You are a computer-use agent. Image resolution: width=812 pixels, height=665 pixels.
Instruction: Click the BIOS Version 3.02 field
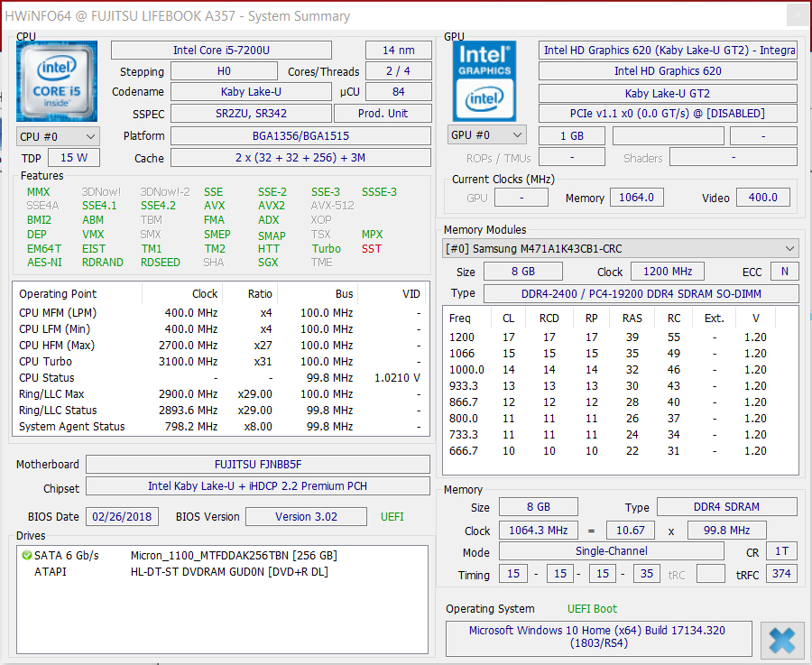click(306, 517)
